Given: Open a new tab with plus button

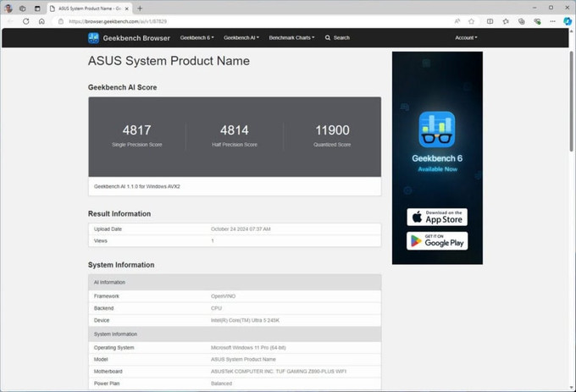Looking at the screenshot, I should 140,8.
